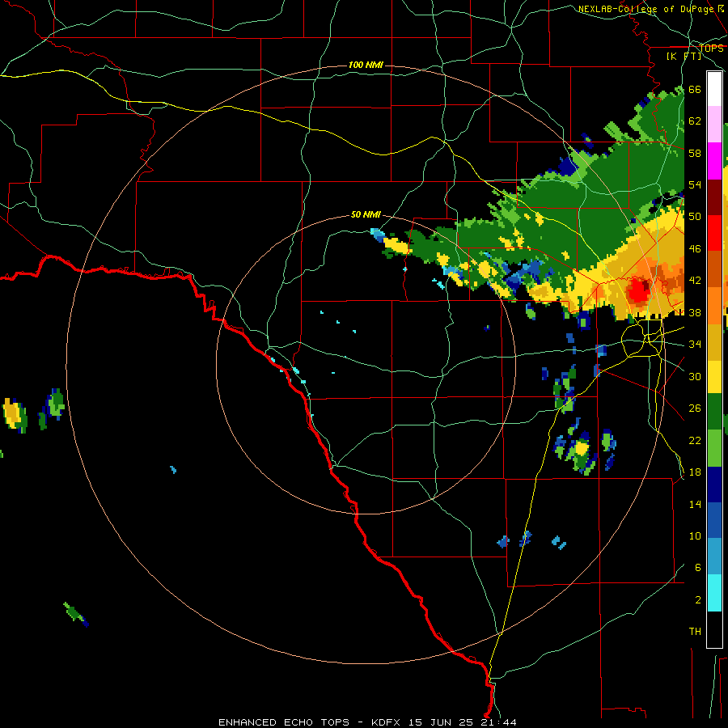The image size is (728, 728).
Task: Click the TH threshold legend label
Action: pyautogui.click(x=695, y=632)
